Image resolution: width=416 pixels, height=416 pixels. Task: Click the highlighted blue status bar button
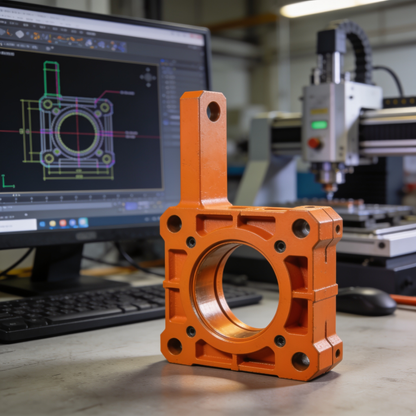(131, 206)
